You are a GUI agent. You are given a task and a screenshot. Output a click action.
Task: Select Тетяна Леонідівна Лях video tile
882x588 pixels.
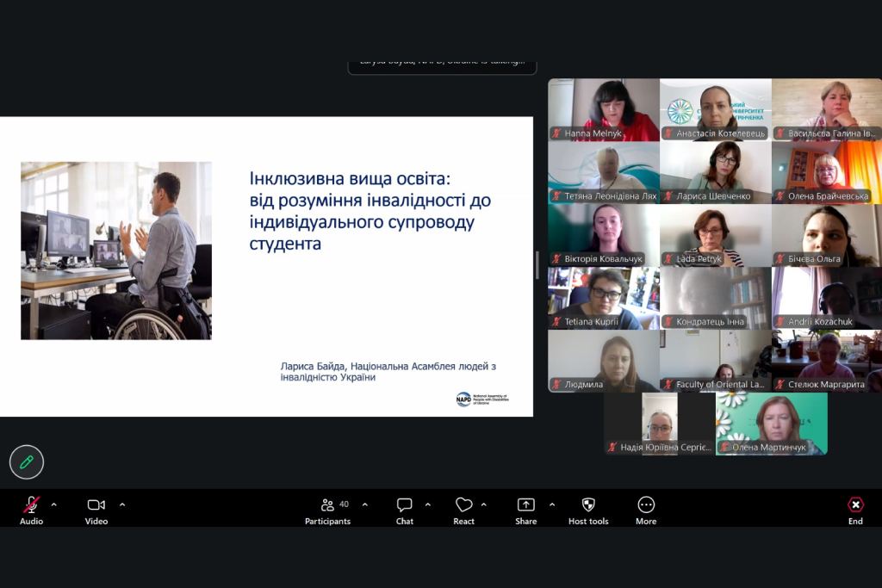coord(604,172)
